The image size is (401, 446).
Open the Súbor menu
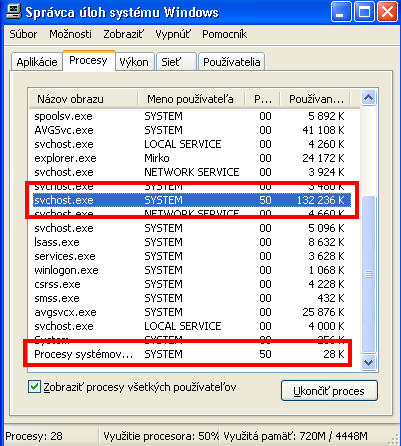(23, 34)
